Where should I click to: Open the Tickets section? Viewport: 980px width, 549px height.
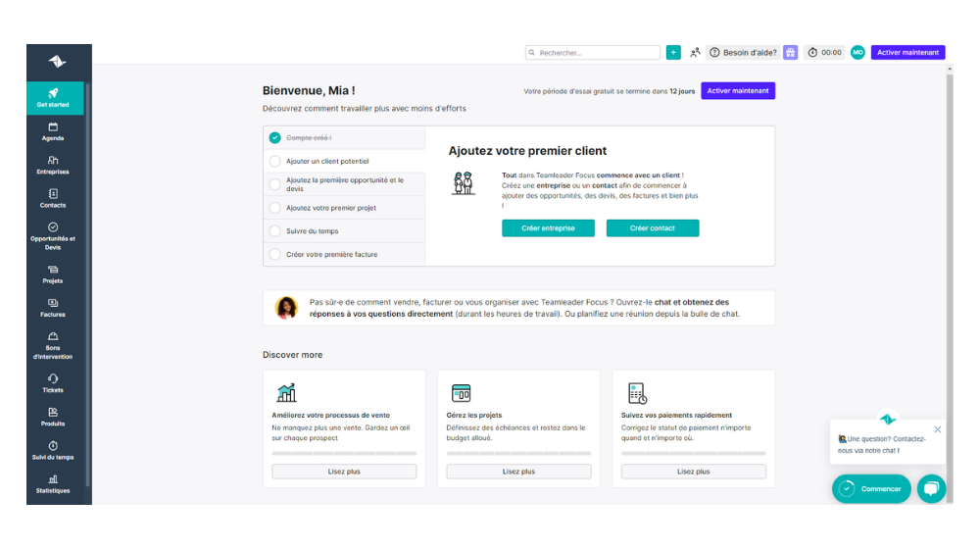53,383
